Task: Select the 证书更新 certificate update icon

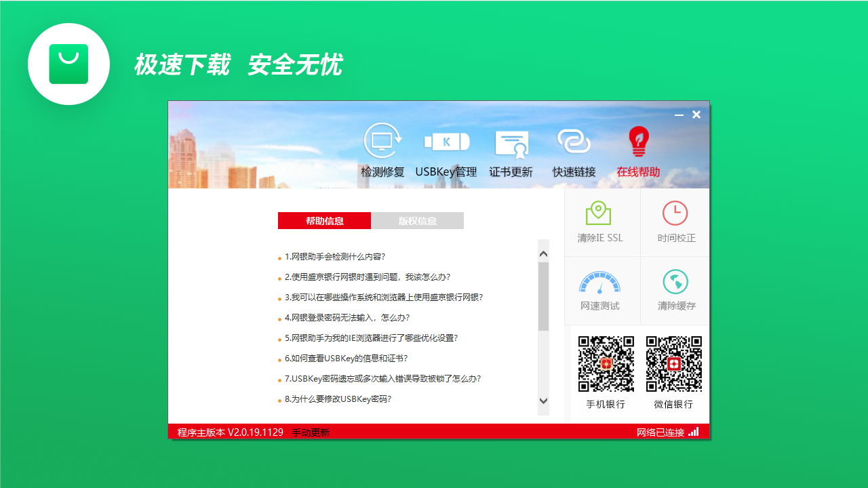Action: click(511, 150)
